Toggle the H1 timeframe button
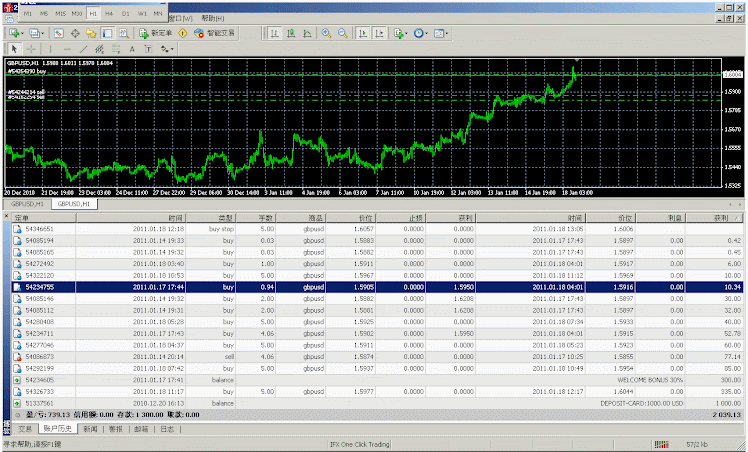This screenshot has width=748, height=452. (93, 13)
